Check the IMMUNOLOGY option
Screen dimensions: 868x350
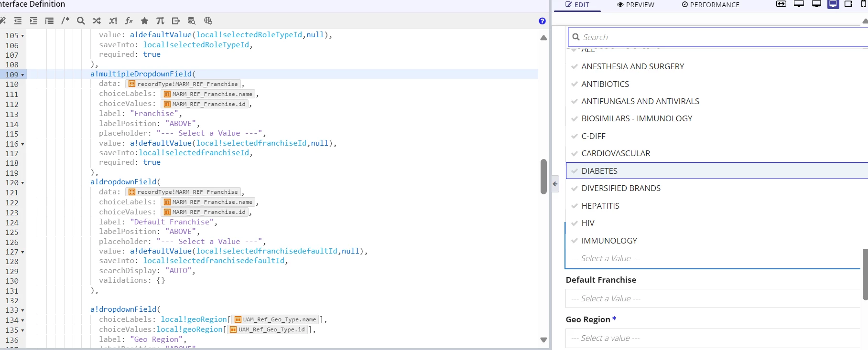[x=717, y=241]
